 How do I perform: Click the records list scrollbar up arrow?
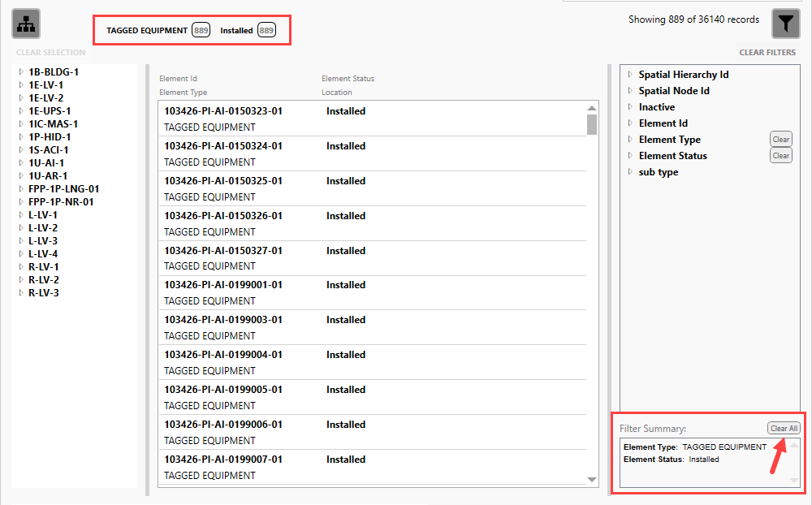click(x=592, y=108)
